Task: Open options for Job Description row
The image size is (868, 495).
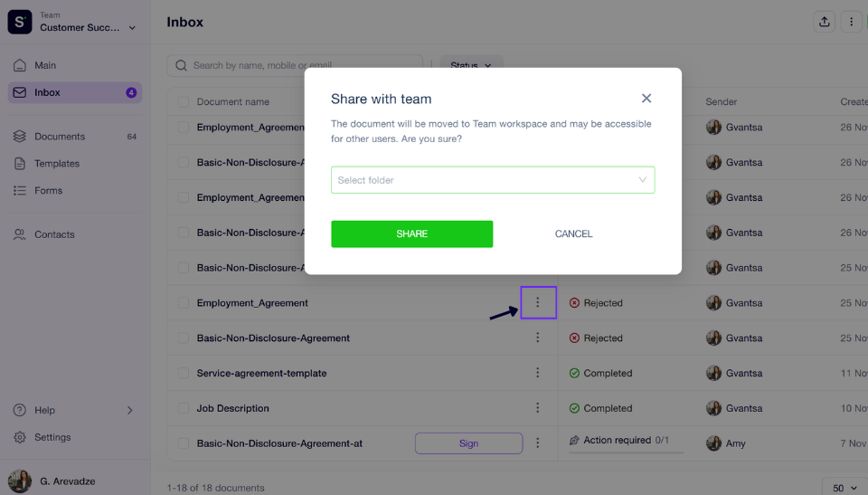Action: (x=537, y=408)
